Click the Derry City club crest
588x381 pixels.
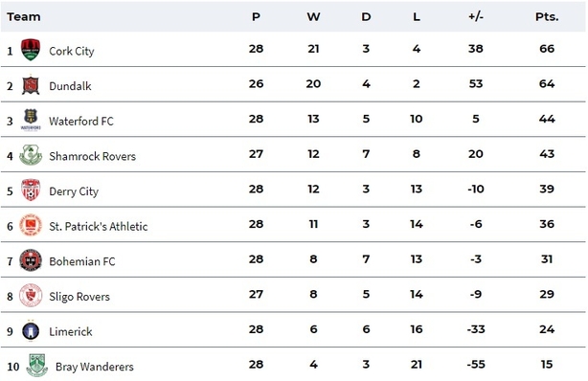(31, 190)
